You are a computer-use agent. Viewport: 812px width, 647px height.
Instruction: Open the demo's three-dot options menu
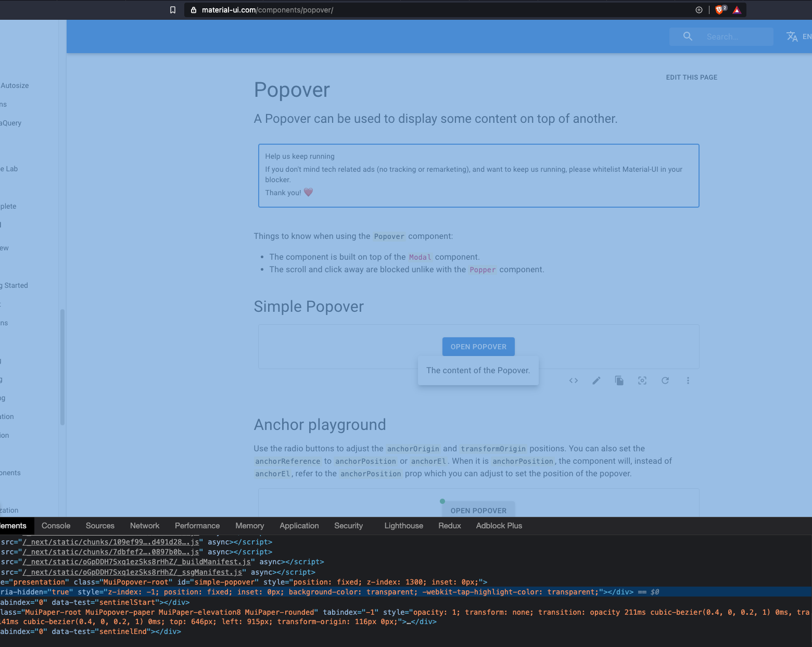coord(688,380)
